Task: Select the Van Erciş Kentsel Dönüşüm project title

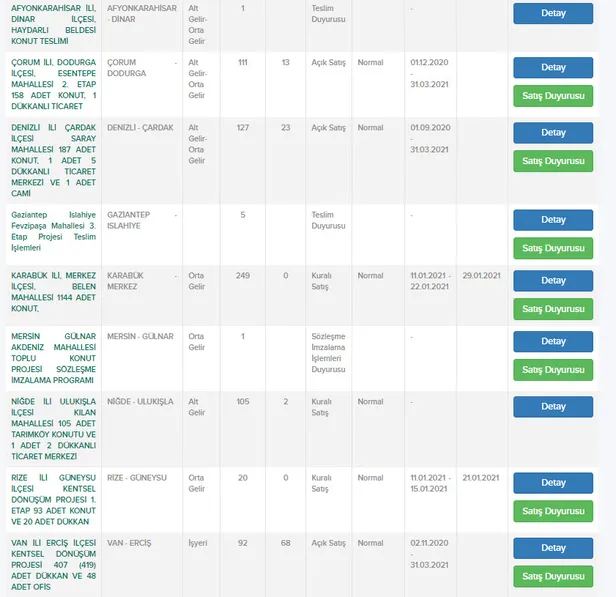Action: [51, 565]
